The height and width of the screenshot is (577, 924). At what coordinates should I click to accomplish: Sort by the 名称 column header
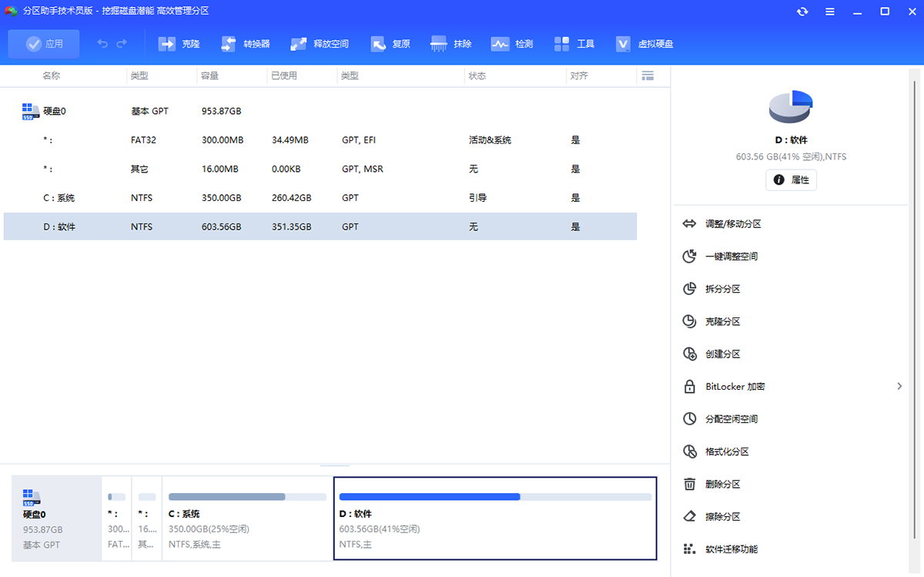(52, 76)
